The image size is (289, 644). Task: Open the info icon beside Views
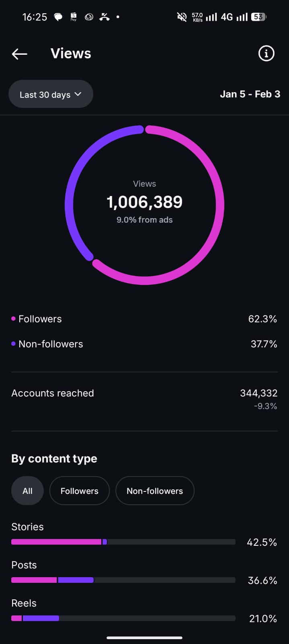pos(266,53)
